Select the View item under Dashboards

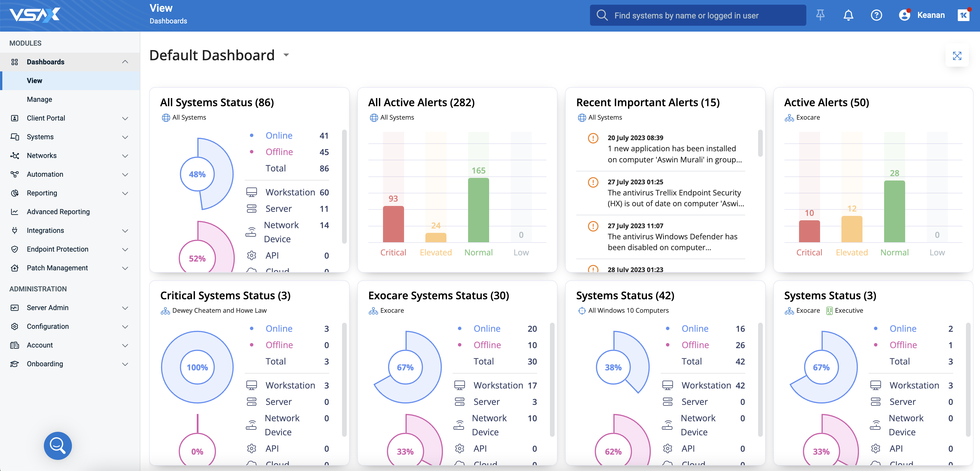[x=34, y=80]
